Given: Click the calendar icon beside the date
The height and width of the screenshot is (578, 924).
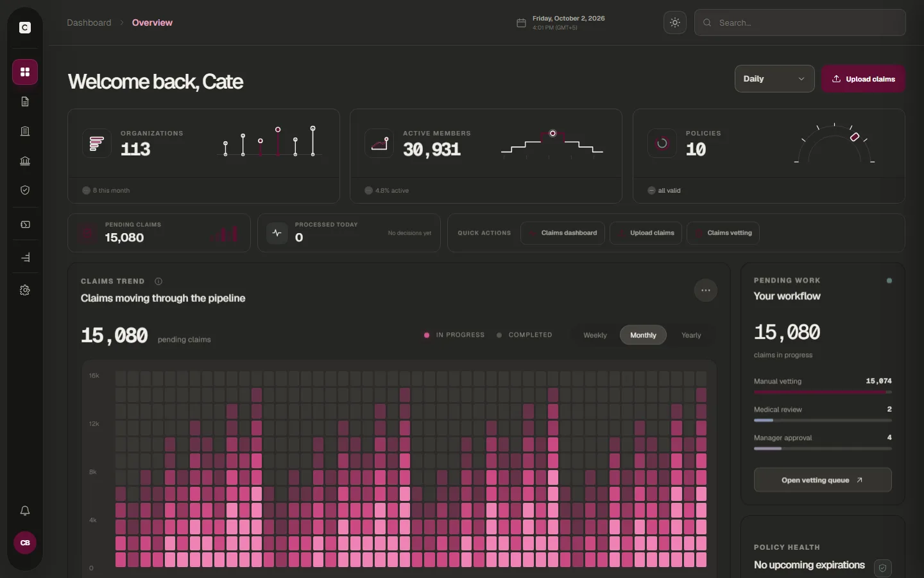Looking at the screenshot, I should pyautogui.click(x=521, y=23).
